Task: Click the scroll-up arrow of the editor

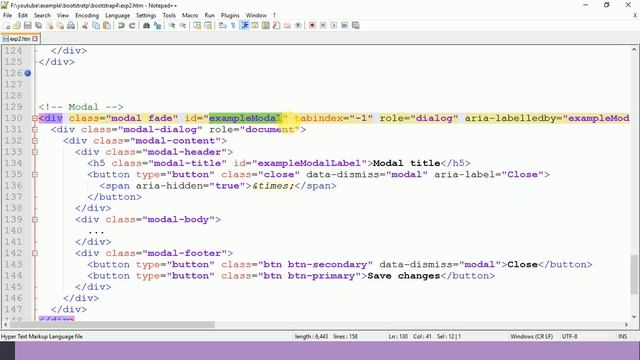Action: [x=633, y=50]
